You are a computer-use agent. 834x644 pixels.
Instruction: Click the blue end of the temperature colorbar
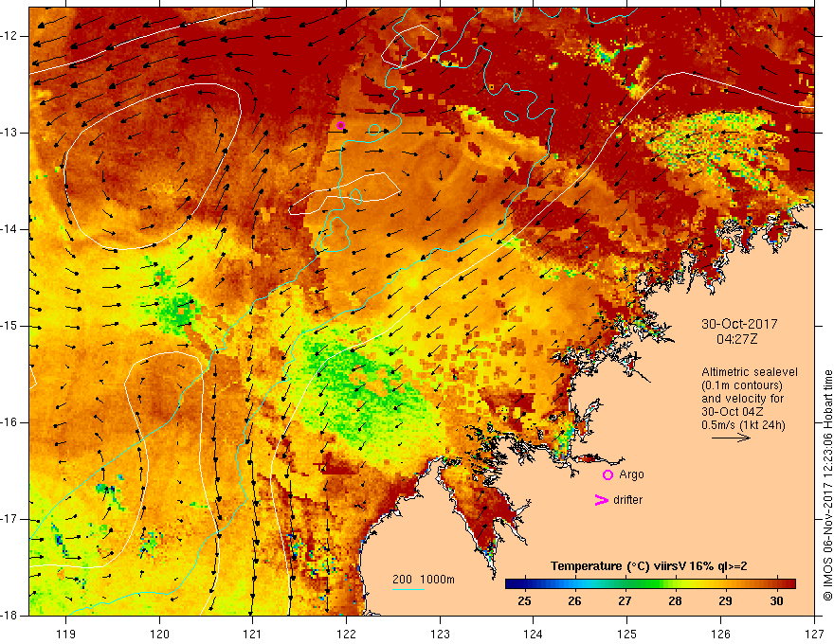pos(515,584)
